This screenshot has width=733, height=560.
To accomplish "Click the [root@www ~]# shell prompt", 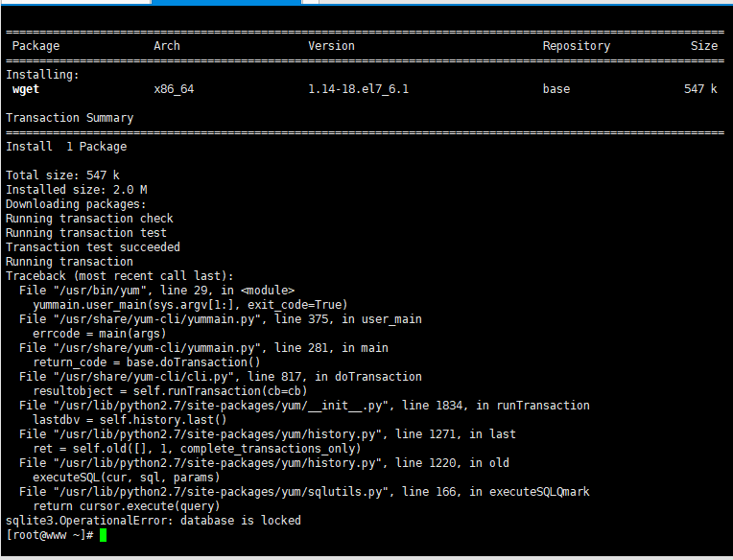I will point(50,535).
